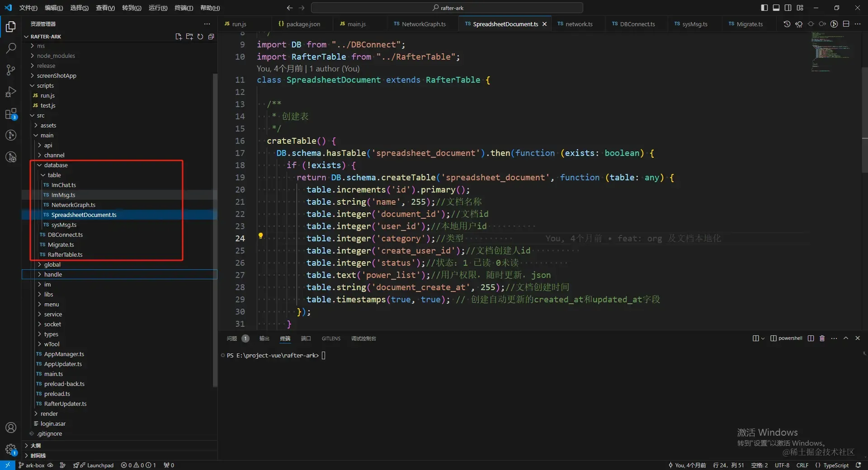The image size is (868, 470).
Task: Click the rafter-ark command center search box
Action: 447,8
